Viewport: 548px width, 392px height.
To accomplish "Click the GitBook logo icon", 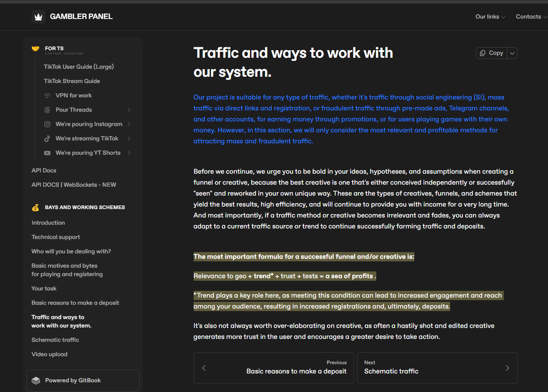I will (x=36, y=381).
